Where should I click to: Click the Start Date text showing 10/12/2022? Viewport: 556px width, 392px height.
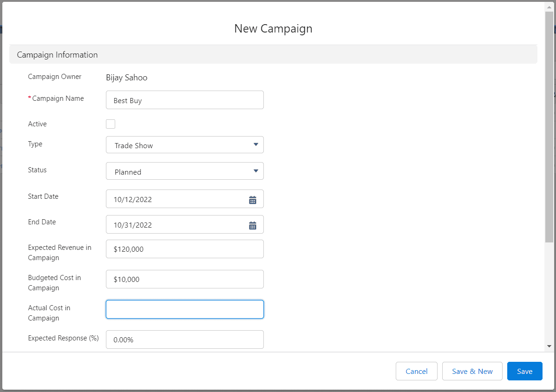click(132, 199)
